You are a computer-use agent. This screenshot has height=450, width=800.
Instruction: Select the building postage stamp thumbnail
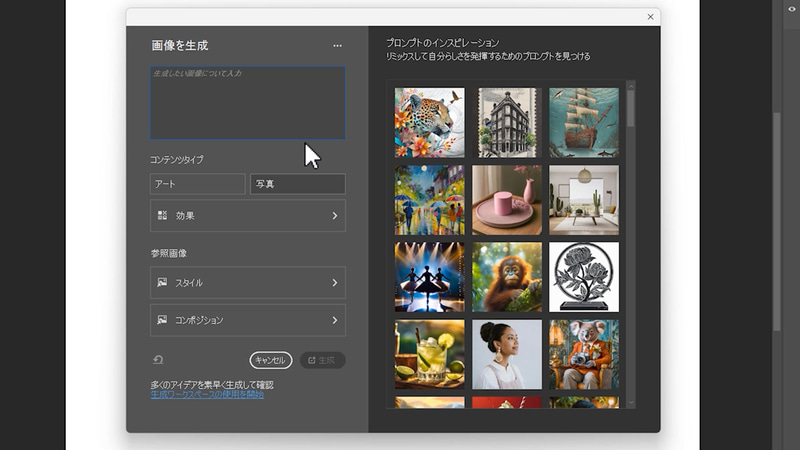[x=507, y=122]
